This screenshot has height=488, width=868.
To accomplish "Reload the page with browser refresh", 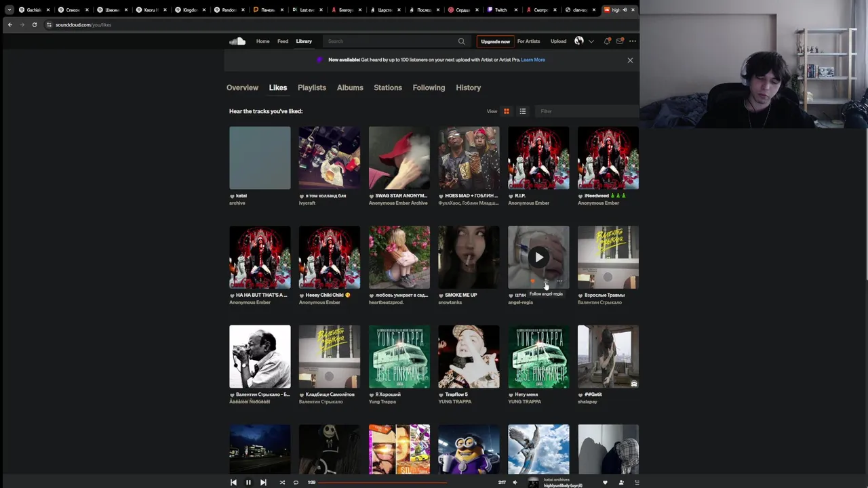I will [x=34, y=24].
